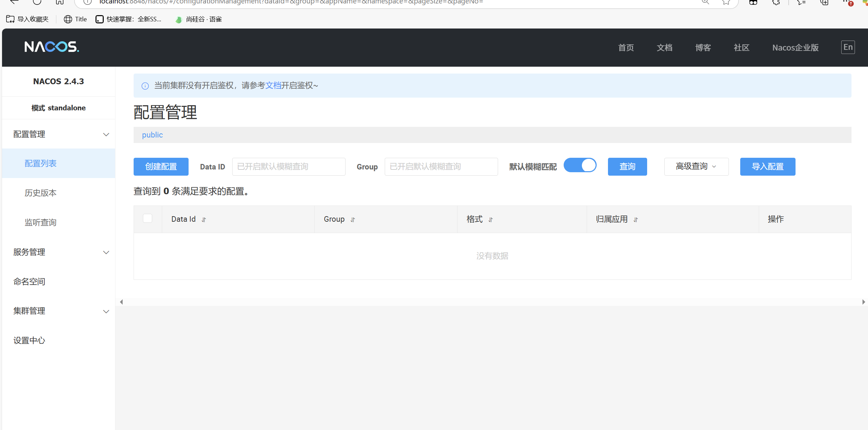The height and width of the screenshot is (430, 868).
Task: Open 高级查询 dropdown
Action: click(x=696, y=167)
